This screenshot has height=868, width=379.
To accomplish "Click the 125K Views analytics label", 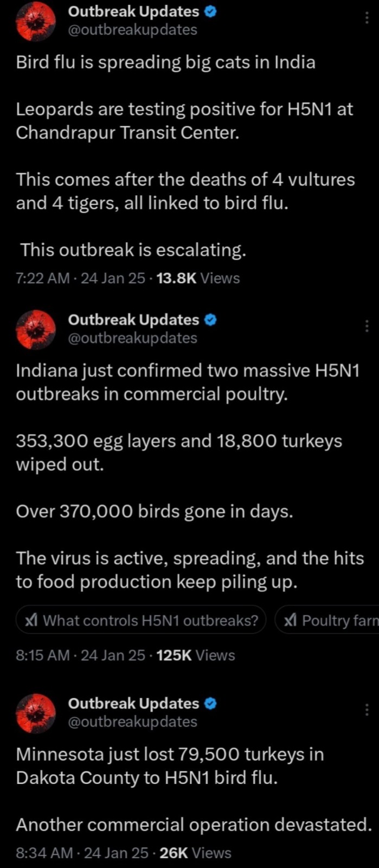I will (x=195, y=655).
